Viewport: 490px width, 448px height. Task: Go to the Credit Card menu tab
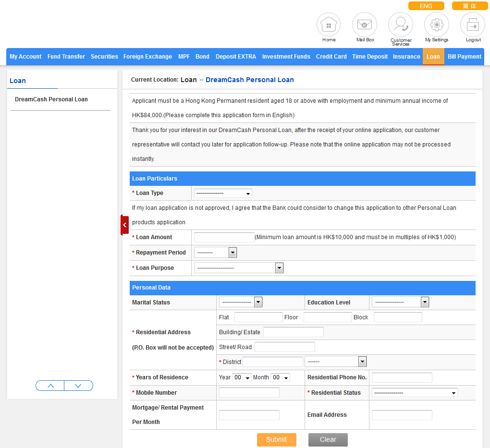tap(331, 57)
